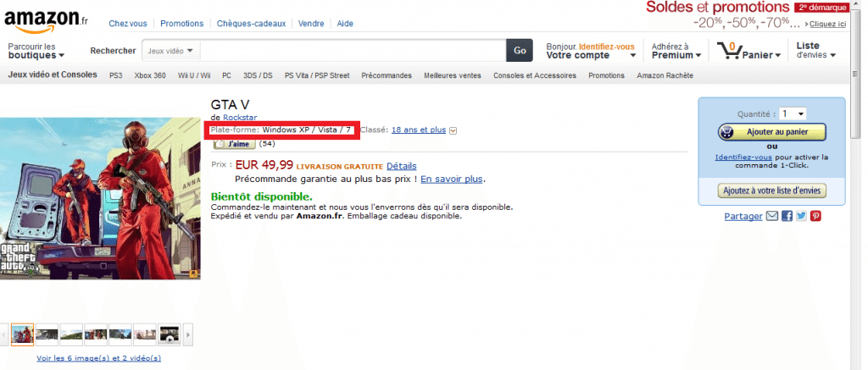Click inside the search input field
Viewport: 868px width, 370px height.
pos(353,50)
